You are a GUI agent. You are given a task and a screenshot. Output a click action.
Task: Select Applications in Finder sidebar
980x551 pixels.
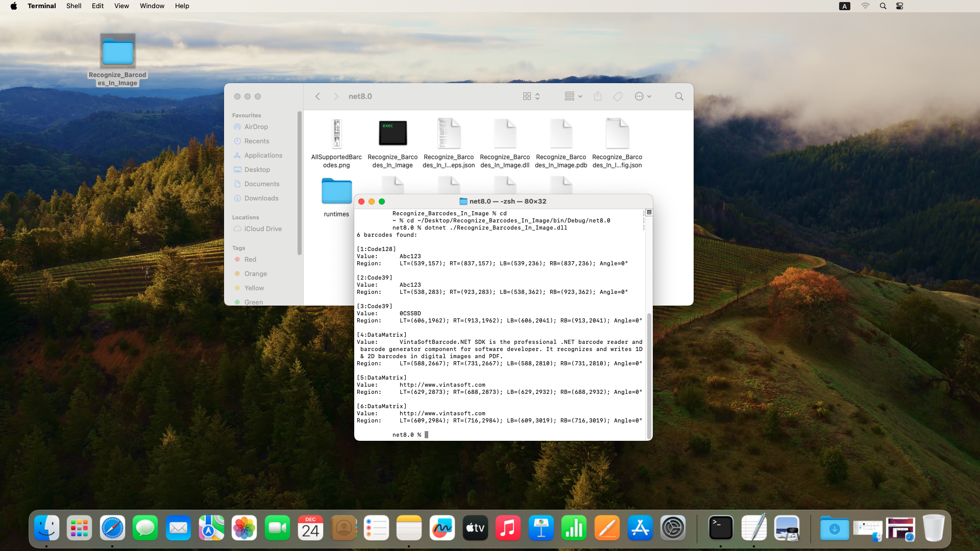pos(263,156)
